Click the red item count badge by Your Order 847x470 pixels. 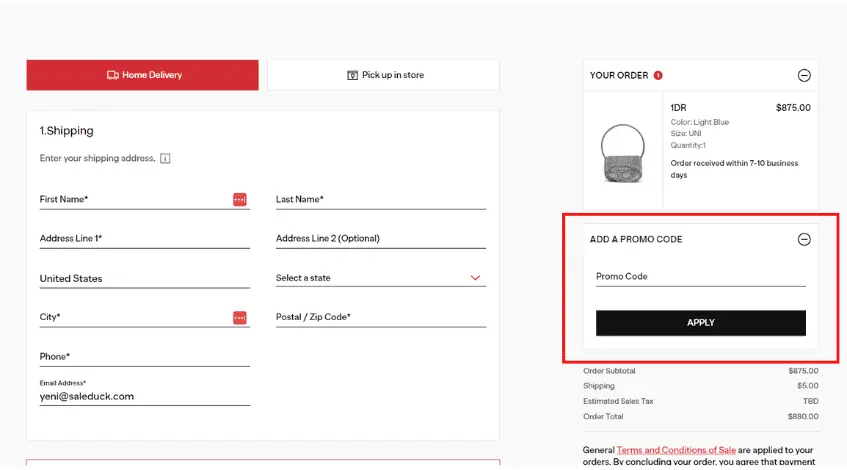point(658,75)
